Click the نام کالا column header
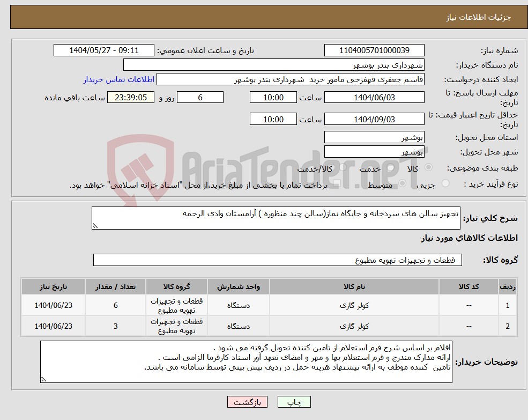The width and height of the screenshot is (528, 420). click(354, 286)
